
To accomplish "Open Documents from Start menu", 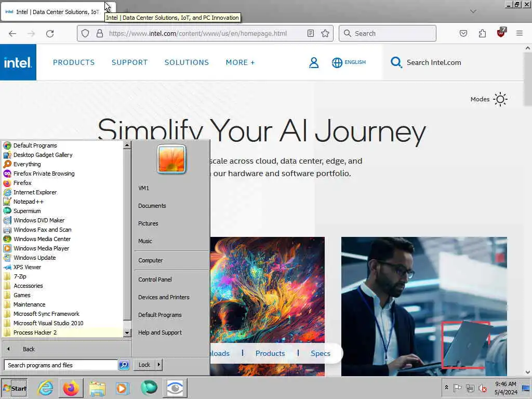I will click(152, 206).
